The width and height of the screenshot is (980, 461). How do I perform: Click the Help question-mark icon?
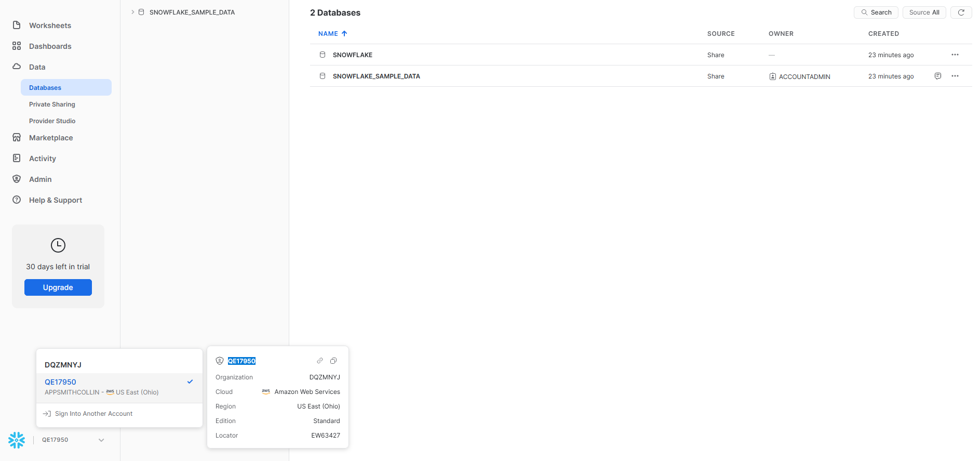click(17, 200)
